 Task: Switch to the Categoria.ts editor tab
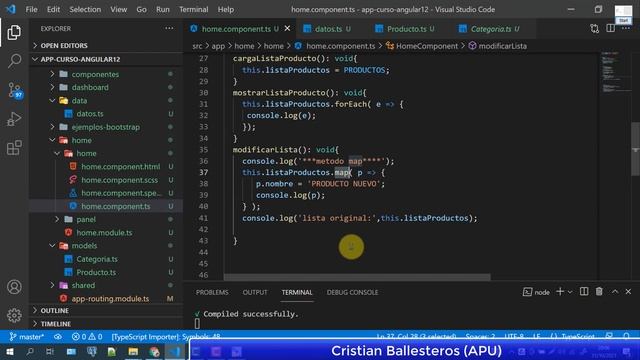tap(490, 29)
